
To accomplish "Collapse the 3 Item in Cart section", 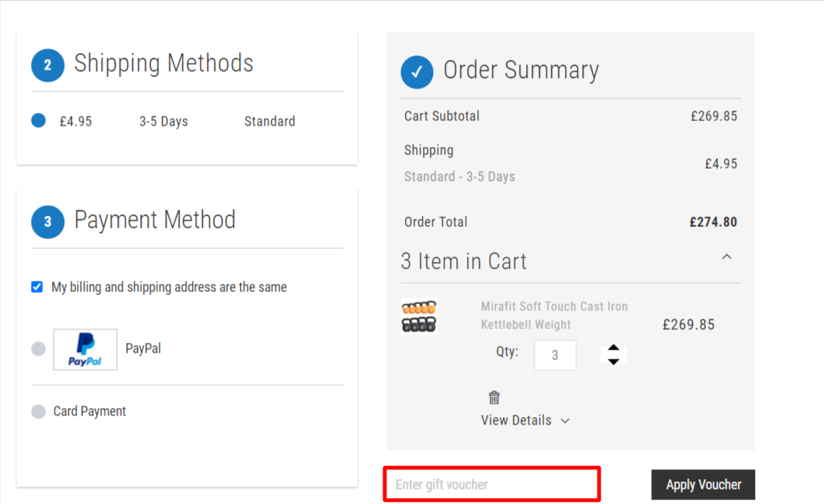I will pos(726,257).
